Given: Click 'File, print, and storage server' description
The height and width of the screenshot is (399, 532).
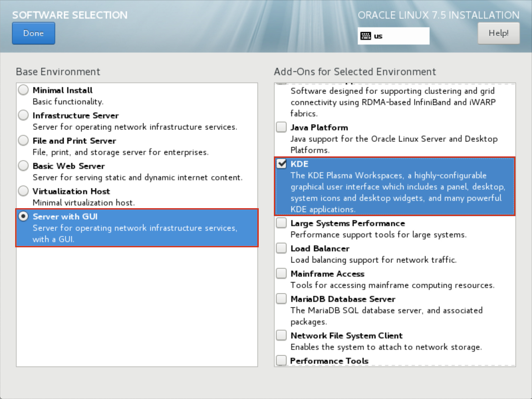Looking at the screenshot, I should click(x=120, y=152).
